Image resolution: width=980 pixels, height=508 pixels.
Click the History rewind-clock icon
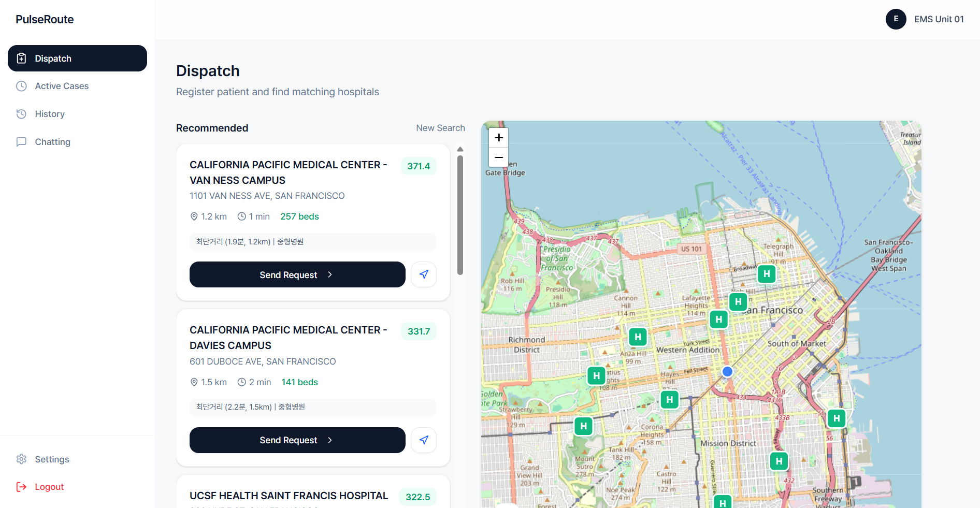tap(21, 114)
